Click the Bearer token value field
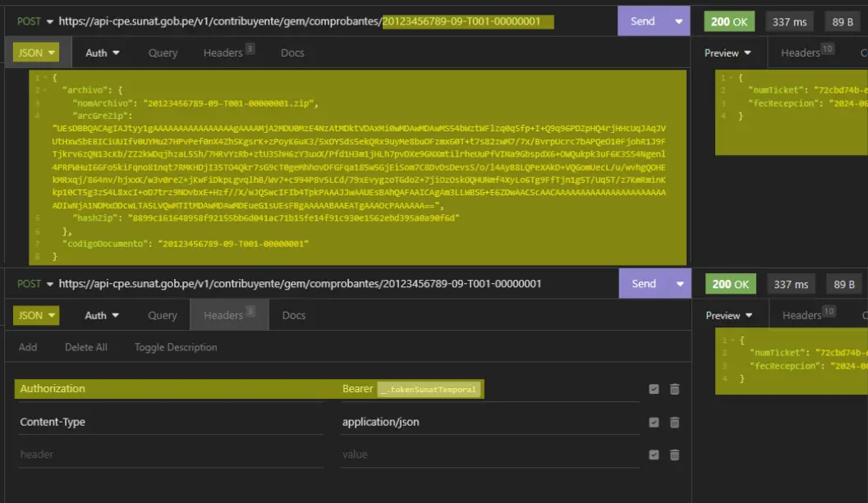Viewport: 868px width, 503px height. pos(429,389)
